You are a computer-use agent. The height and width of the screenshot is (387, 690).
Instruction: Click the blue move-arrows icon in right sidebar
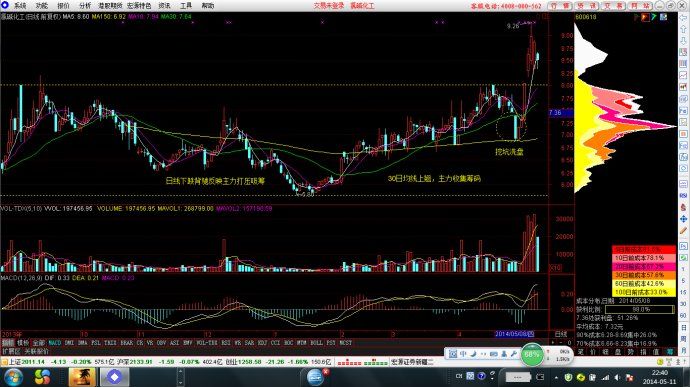coord(683,218)
